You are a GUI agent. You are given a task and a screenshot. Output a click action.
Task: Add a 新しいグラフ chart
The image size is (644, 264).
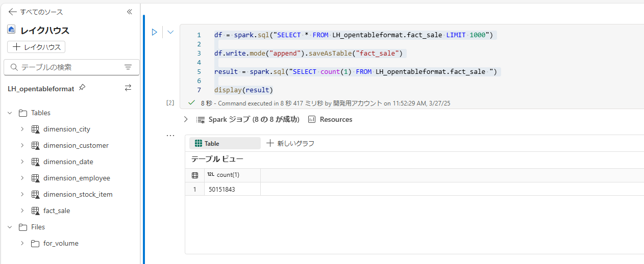(290, 143)
